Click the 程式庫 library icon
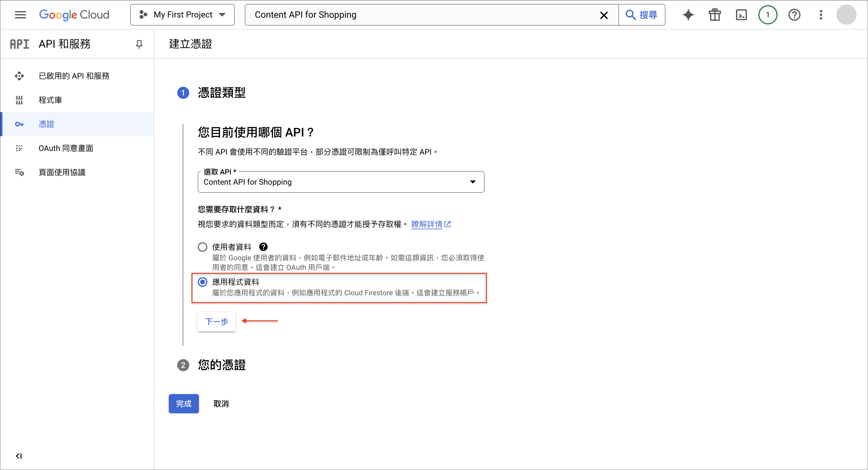Viewport: 868px width, 470px height. [19, 100]
